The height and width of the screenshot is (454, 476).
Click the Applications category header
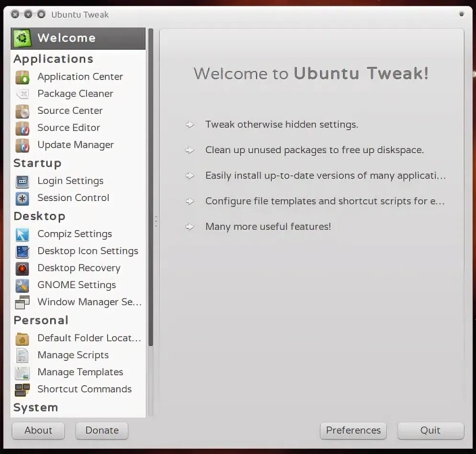pos(53,59)
